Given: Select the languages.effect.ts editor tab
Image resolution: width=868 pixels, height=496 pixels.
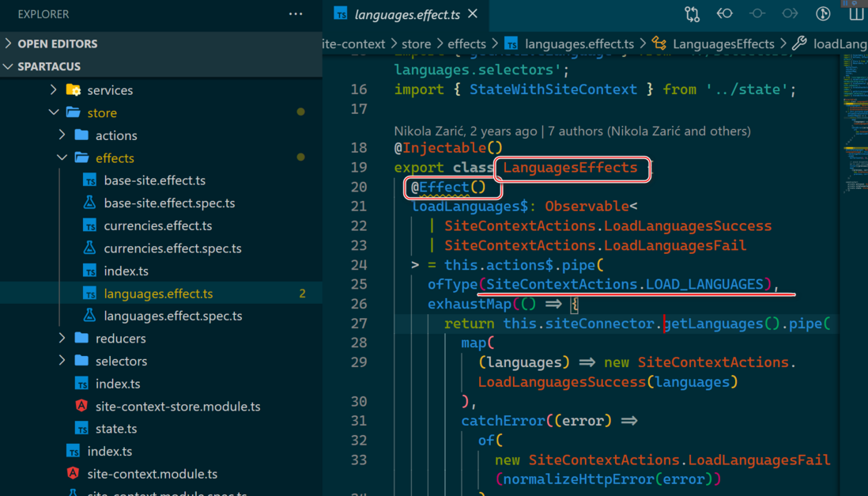Looking at the screenshot, I should click(406, 14).
